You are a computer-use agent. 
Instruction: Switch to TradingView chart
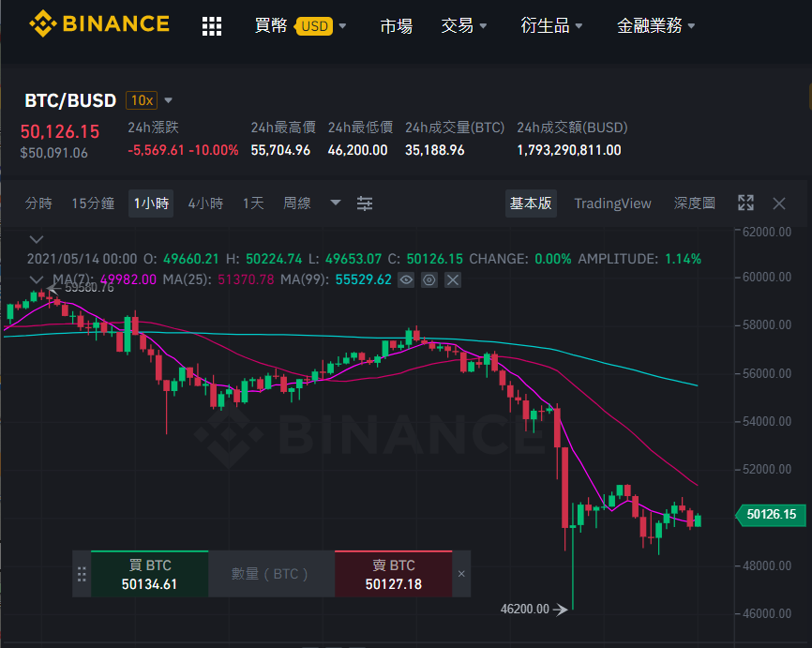[612, 203]
